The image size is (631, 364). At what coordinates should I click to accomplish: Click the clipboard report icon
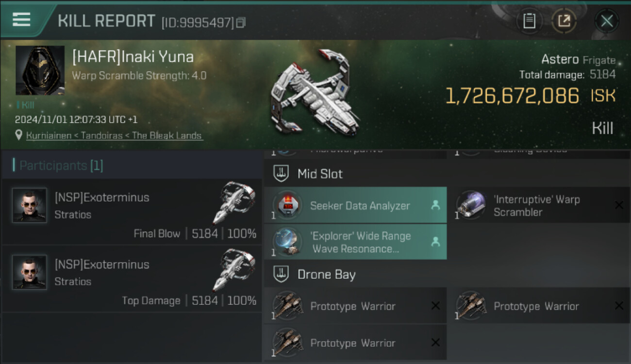(529, 21)
